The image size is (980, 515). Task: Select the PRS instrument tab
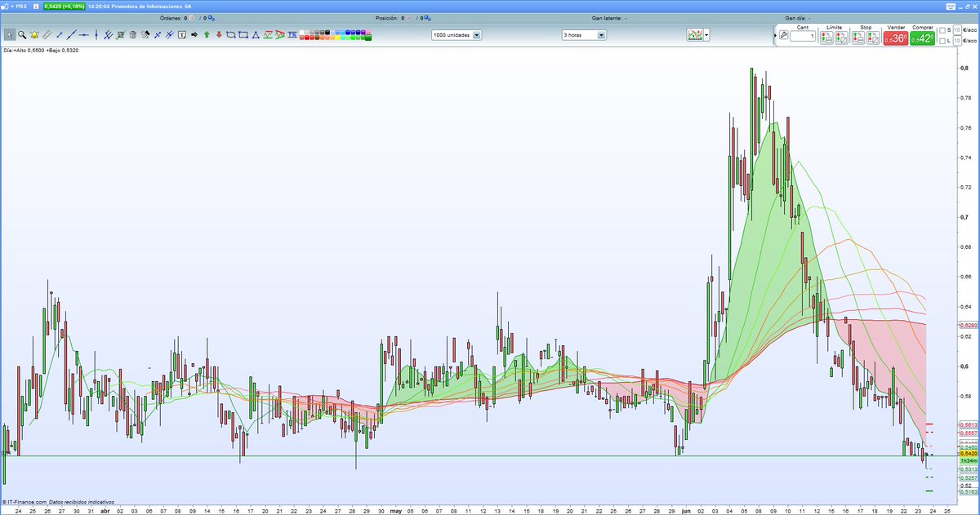pos(20,5)
